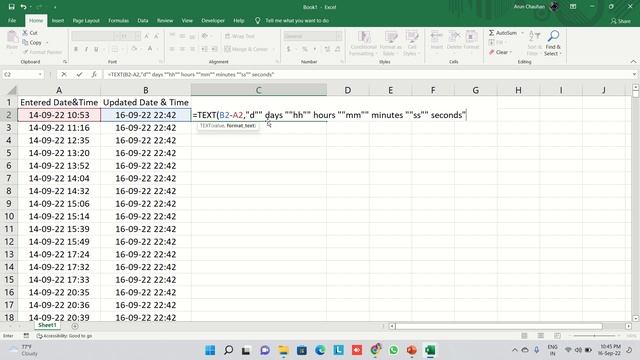Viewport: 640px width, 360px height.
Task: Show hidden system tray icons
Action: click(x=515, y=350)
